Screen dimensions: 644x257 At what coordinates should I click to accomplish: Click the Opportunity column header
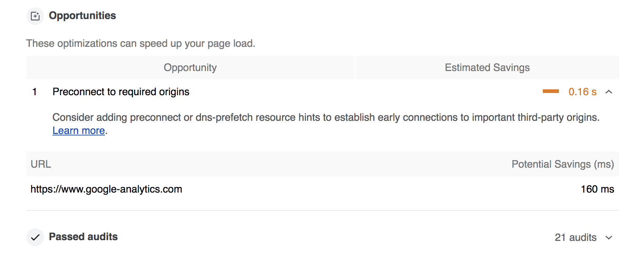coord(190,68)
